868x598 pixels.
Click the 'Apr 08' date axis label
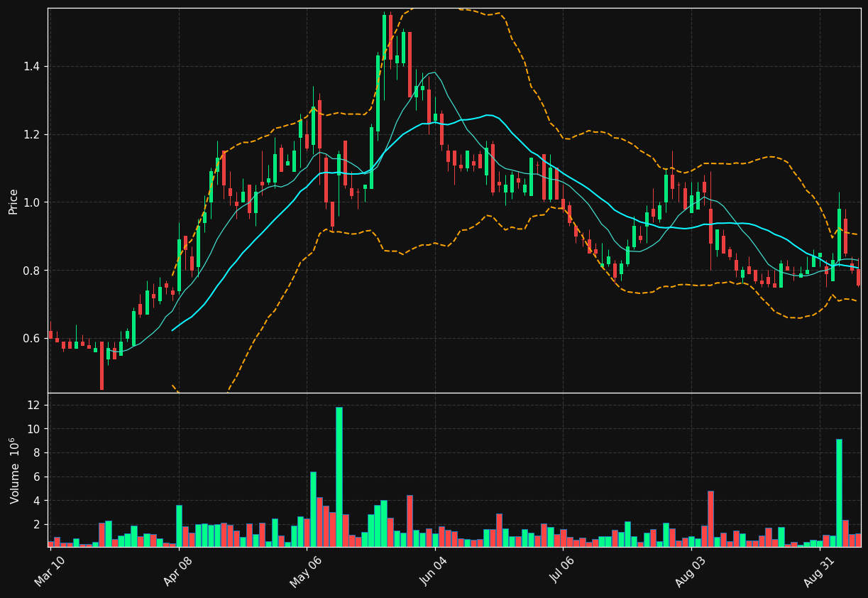[178, 572]
